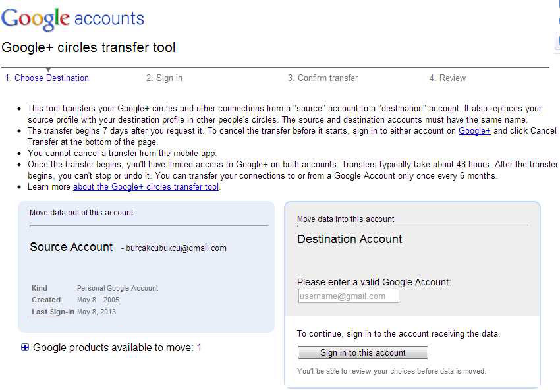Open the Confirm transfer step

click(322, 78)
